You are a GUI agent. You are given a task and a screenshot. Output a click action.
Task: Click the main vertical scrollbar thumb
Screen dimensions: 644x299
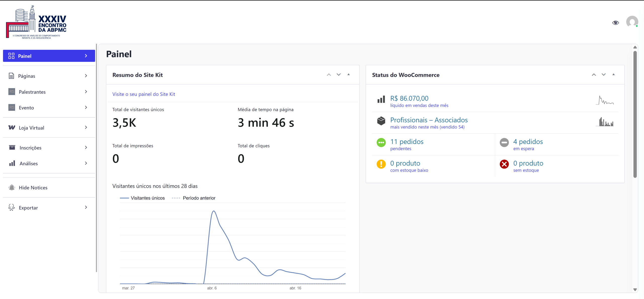[635, 114]
